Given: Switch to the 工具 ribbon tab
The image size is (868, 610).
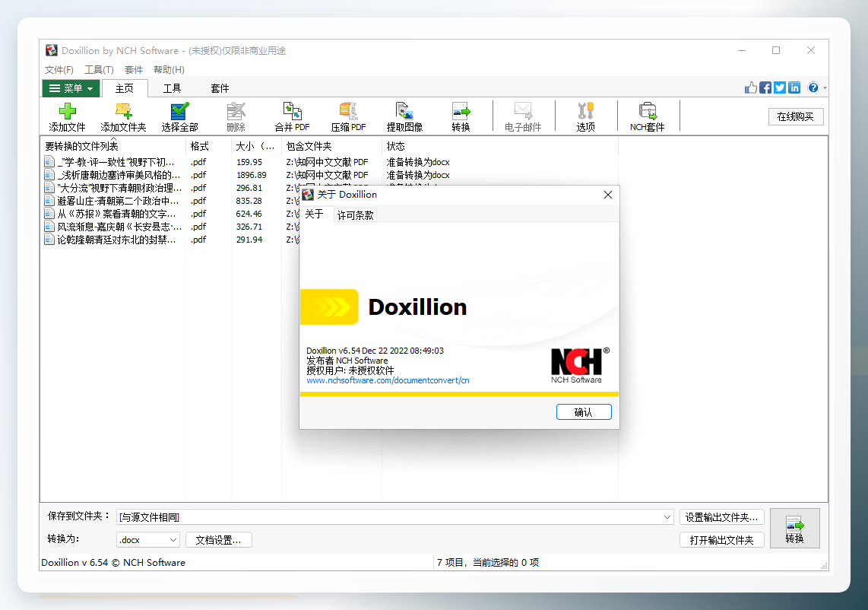Looking at the screenshot, I should tap(173, 88).
